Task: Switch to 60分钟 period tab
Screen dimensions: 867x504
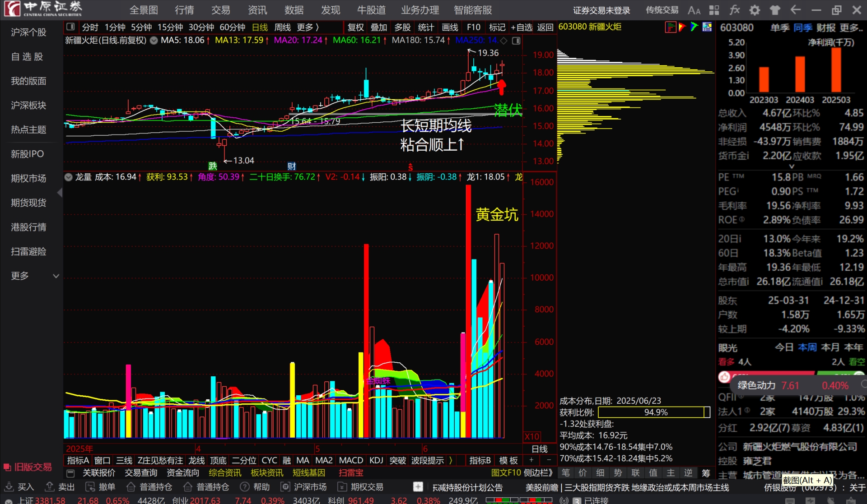Action: point(232,27)
